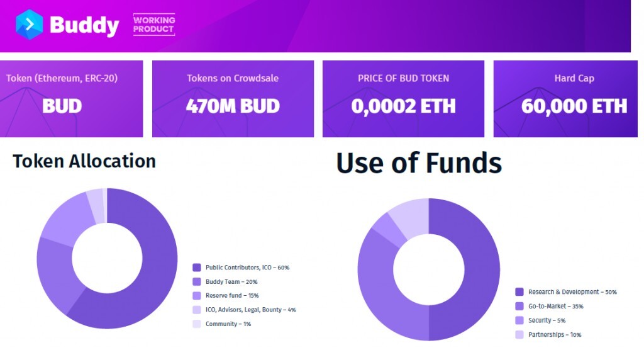Click the Token Allocation donut chart center
Viewport: 644px width, 350px height.
click(x=107, y=259)
